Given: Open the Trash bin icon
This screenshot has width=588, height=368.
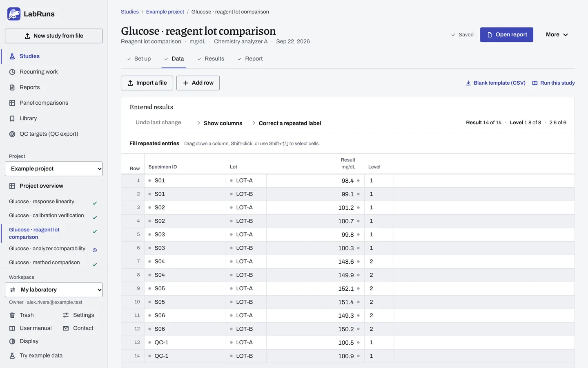Looking at the screenshot, I should pos(12,315).
